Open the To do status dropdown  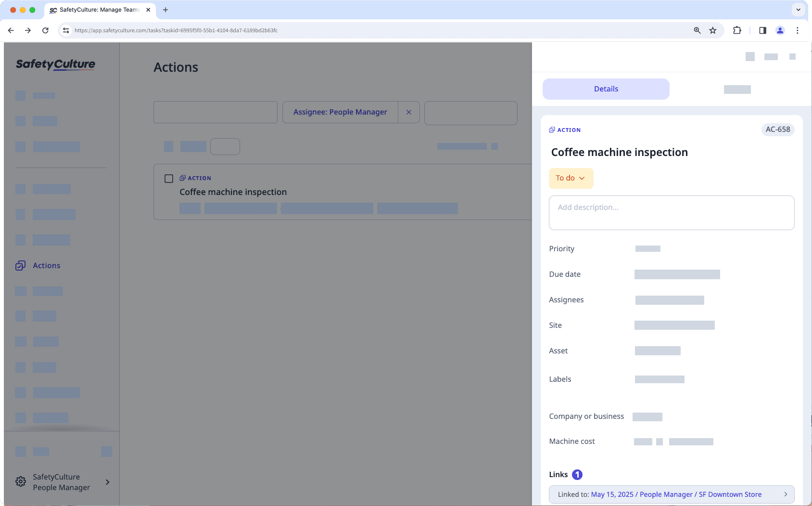[571, 178]
